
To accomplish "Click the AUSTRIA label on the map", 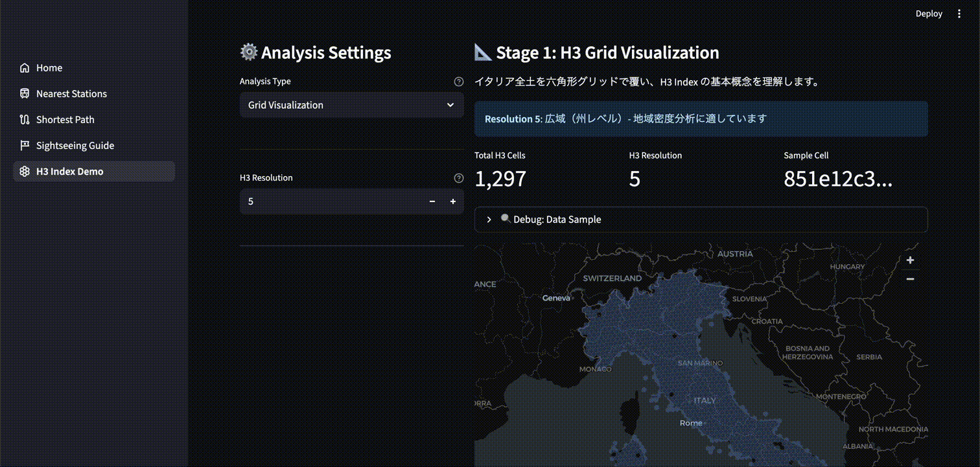I will 735,254.
